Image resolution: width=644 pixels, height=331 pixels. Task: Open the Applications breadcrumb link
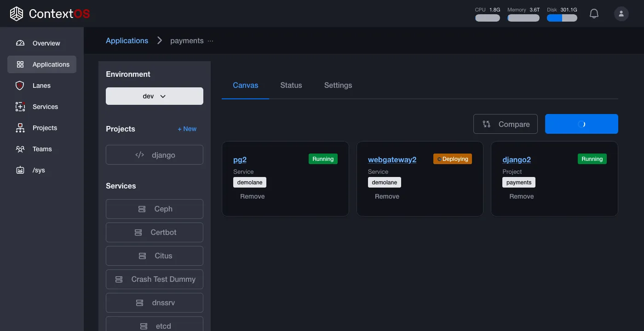tap(127, 40)
